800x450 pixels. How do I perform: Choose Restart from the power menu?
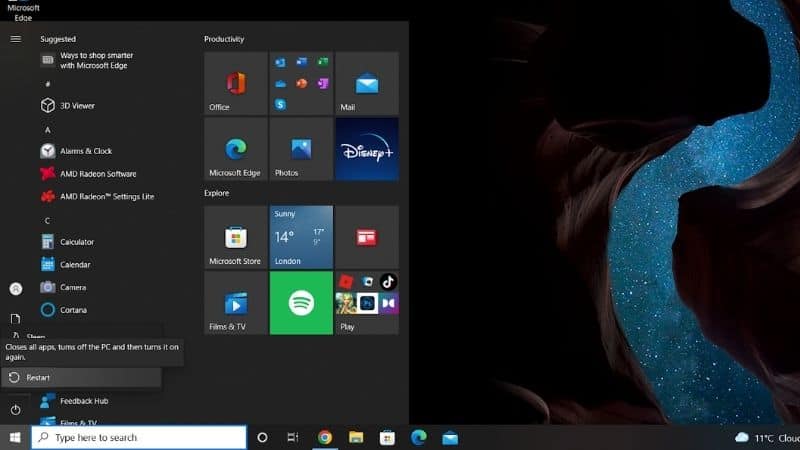click(x=82, y=378)
